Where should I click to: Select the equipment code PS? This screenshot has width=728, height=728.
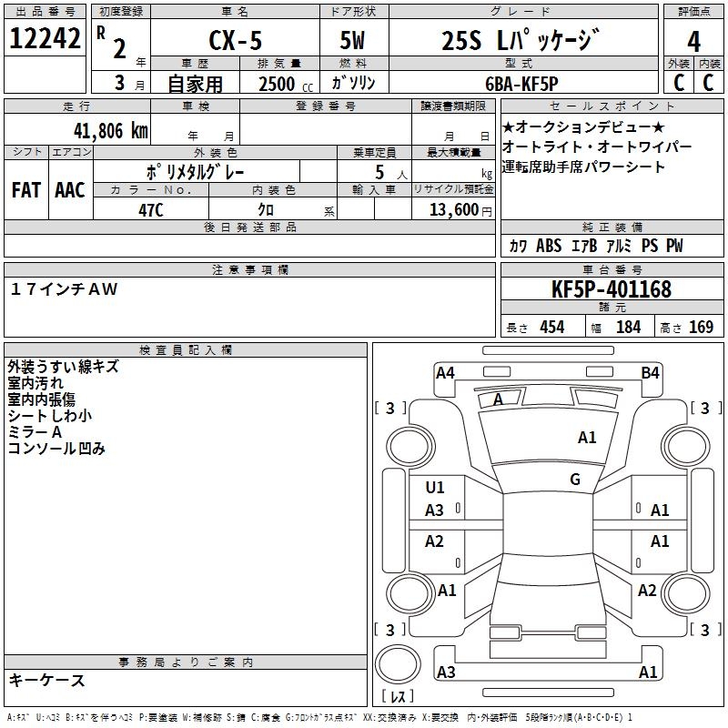[x=650, y=246]
